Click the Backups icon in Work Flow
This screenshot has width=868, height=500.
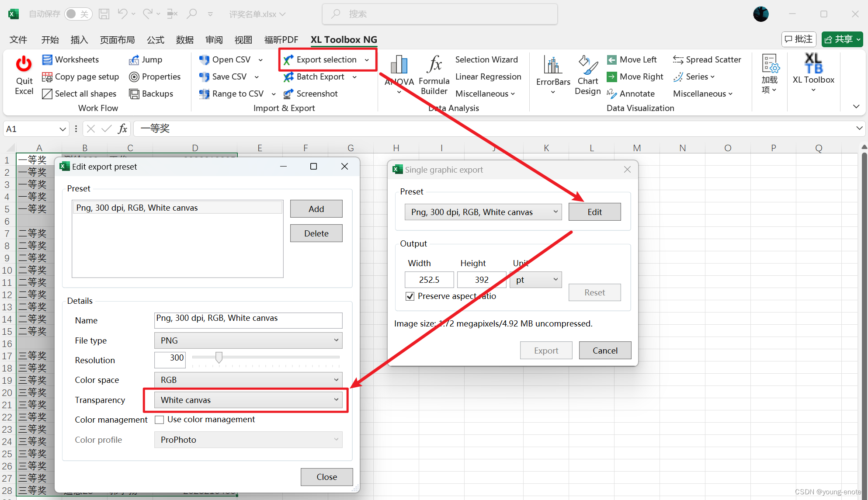coord(134,94)
